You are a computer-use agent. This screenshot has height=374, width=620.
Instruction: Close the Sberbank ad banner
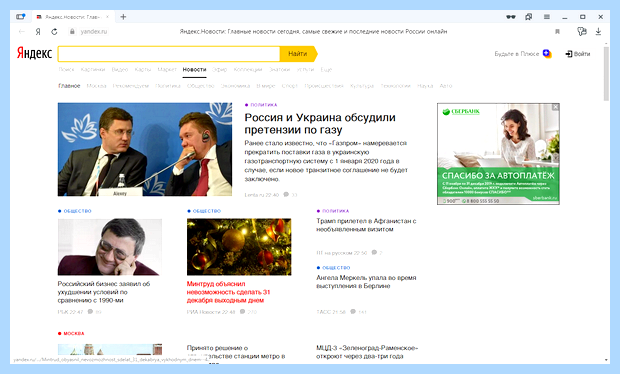(x=556, y=107)
